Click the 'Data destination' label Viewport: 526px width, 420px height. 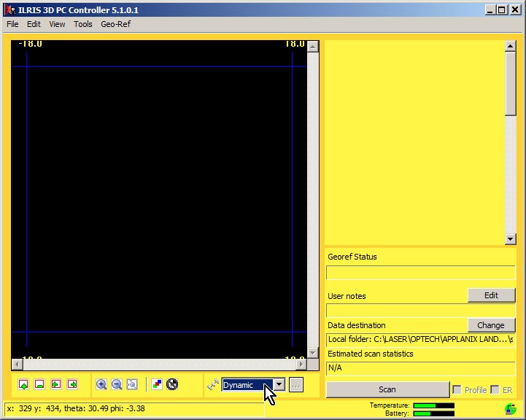357,325
